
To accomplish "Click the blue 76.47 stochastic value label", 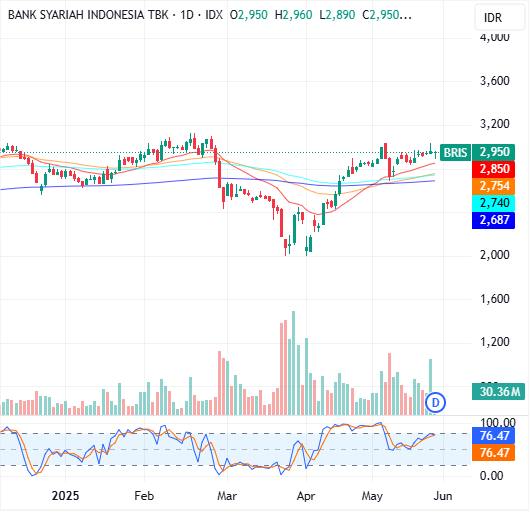I will (x=494, y=435).
